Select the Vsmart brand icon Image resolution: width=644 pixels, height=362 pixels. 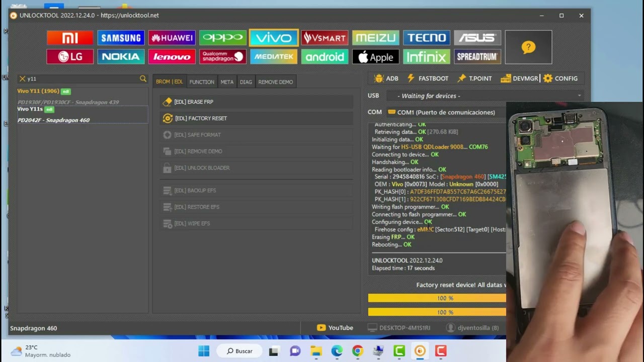pos(325,38)
